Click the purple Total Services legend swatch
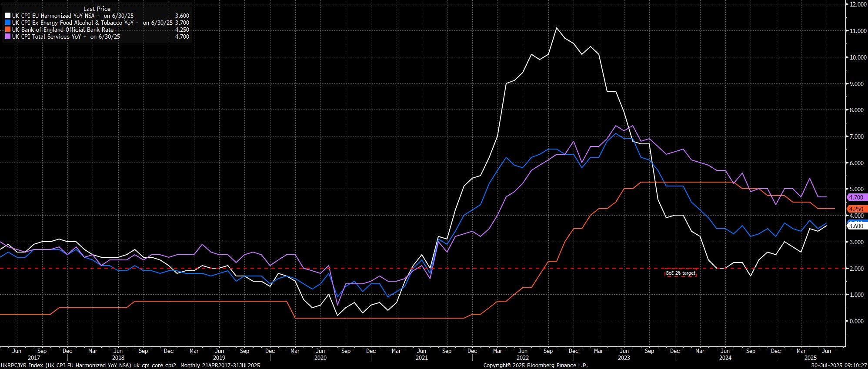This screenshot has width=868, height=369. (8, 37)
